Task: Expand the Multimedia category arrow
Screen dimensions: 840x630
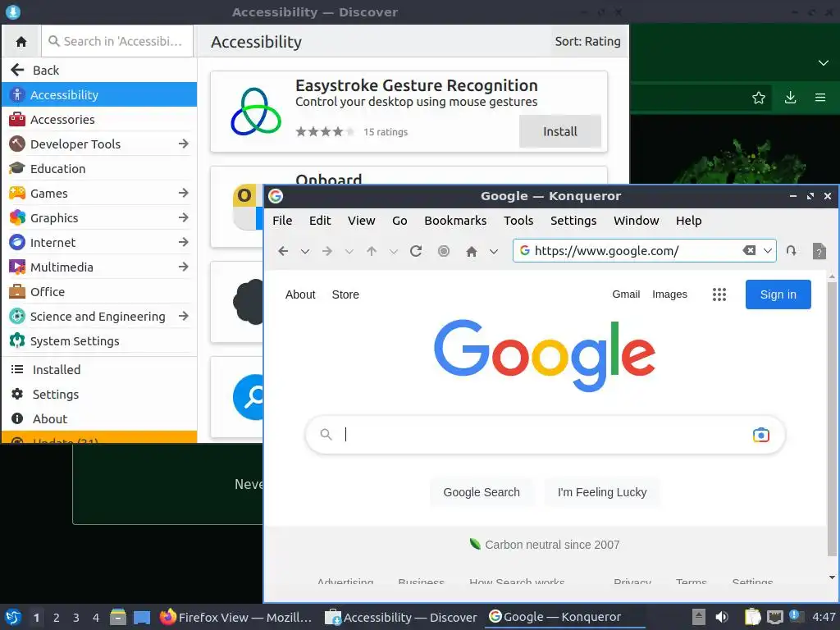Action: pyautogui.click(x=183, y=267)
